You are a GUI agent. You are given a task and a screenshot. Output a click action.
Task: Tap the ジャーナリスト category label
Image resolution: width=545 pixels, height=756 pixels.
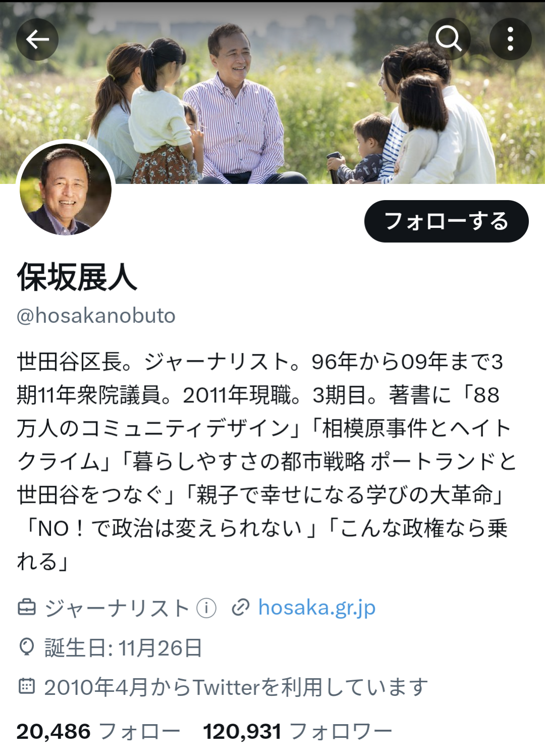(117, 608)
